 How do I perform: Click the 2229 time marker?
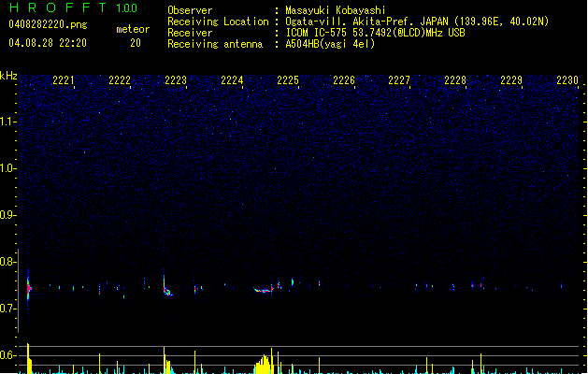(x=511, y=80)
